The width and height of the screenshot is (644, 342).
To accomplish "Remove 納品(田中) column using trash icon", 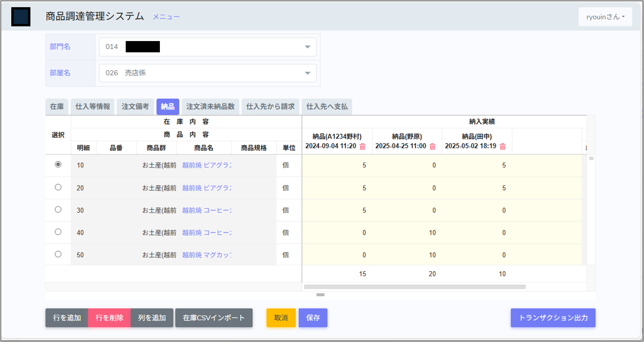I will click(x=503, y=146).
